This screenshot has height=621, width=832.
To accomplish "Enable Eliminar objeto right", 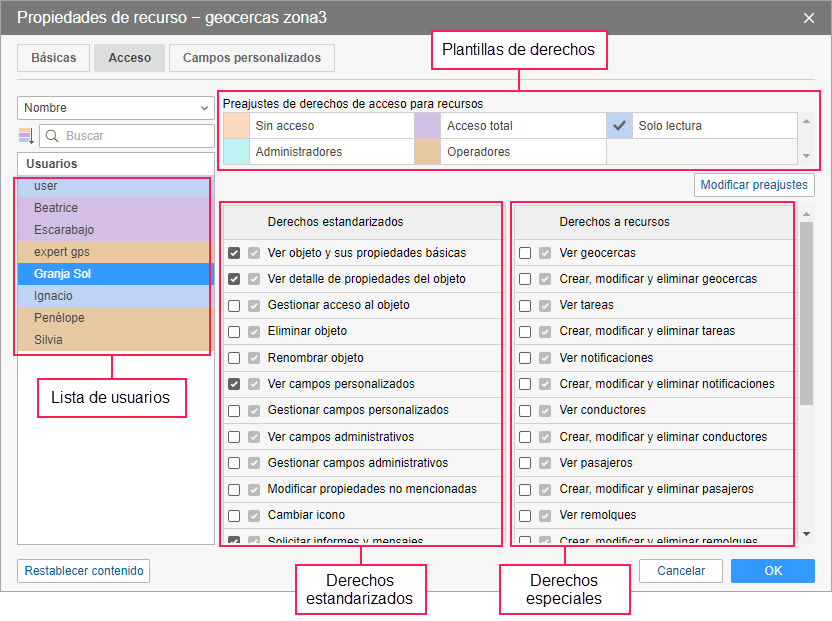I will point(234,332).
